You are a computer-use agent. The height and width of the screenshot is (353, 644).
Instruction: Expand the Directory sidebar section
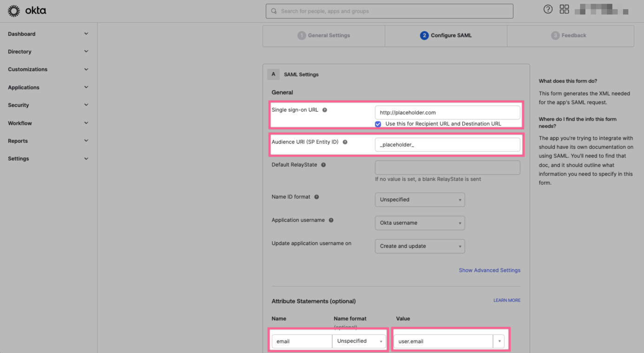coord(46,51)
